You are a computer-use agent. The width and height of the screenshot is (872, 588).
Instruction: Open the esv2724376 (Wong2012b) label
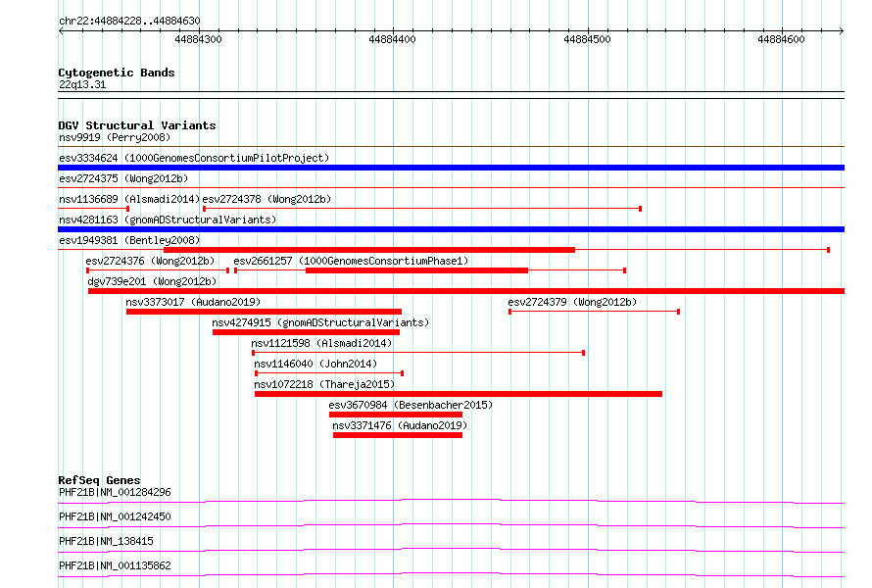click(150, 261)
